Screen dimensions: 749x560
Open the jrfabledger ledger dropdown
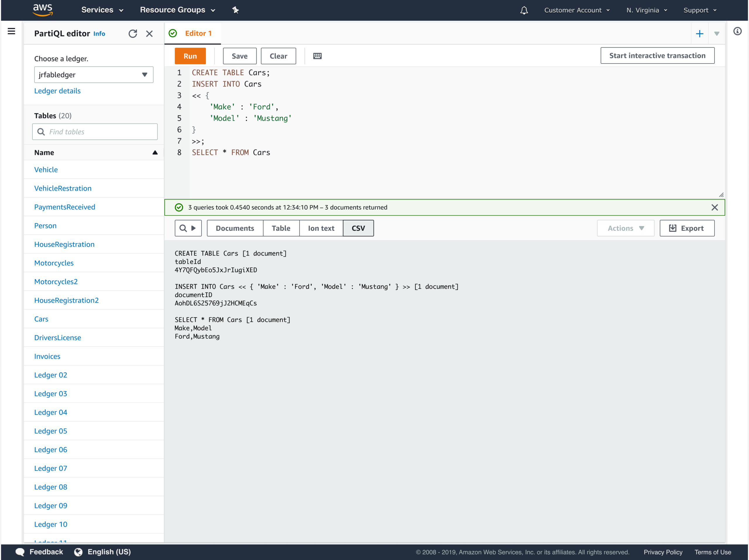94,75
